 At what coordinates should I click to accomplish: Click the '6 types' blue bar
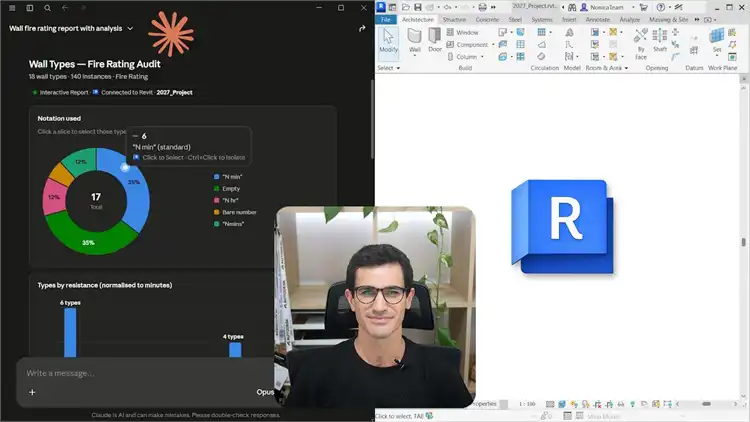(x=70, y=333)
